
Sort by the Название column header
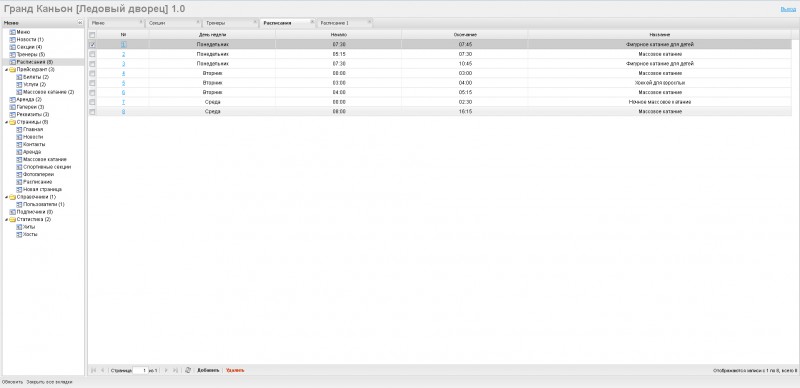click(x=660, y=34)
